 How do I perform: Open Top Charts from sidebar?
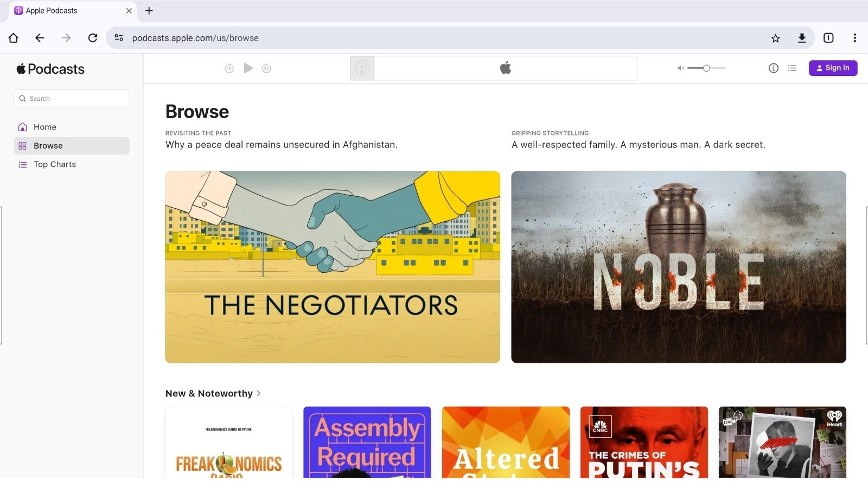coord(55,164)
